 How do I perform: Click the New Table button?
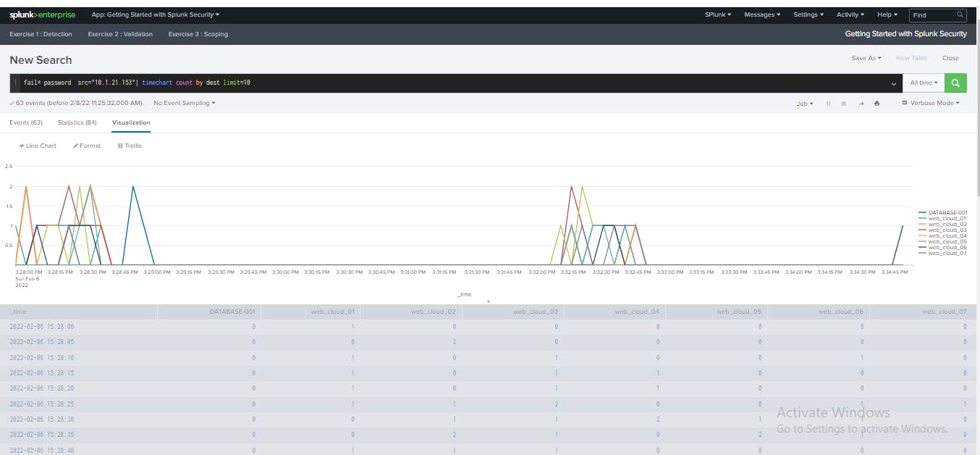click(911, 58)
